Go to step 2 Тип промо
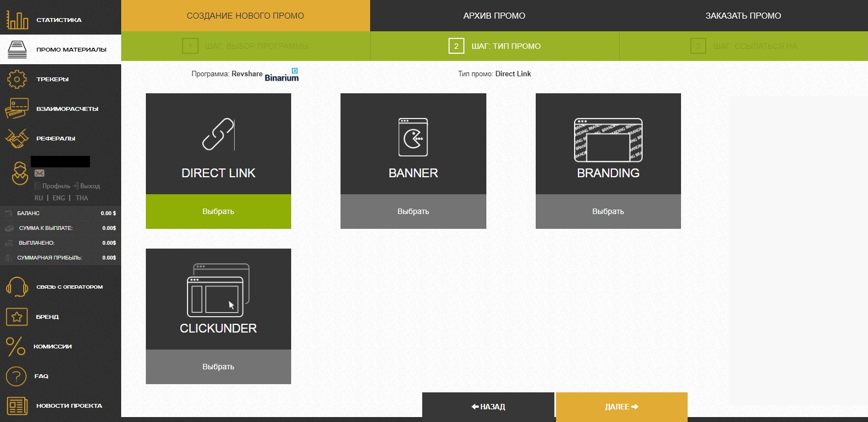 (495, 46)
